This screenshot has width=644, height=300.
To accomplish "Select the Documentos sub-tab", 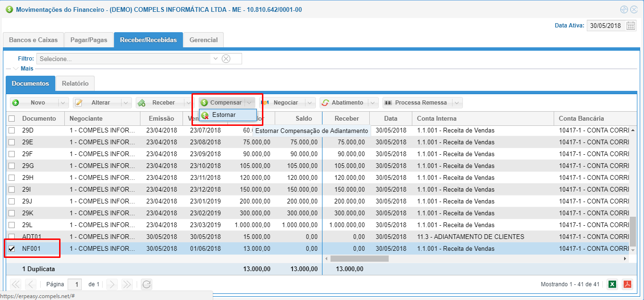I will click(30, 83).
